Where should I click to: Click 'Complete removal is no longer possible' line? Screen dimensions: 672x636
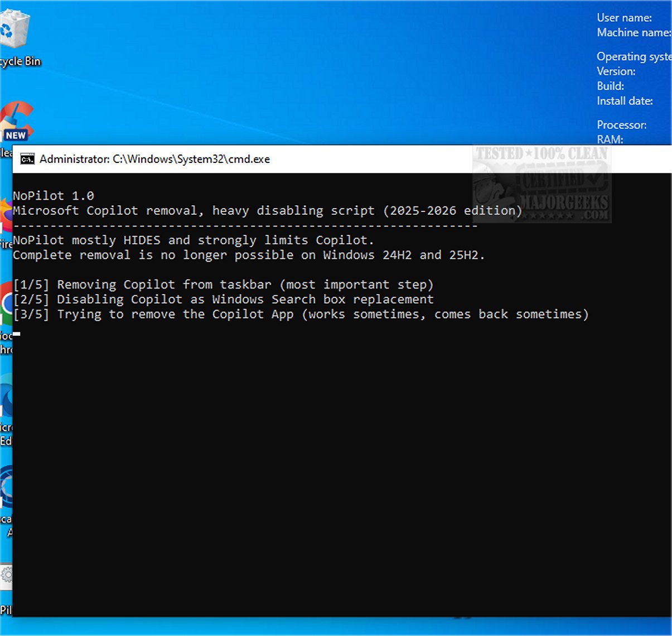tap(249, 255)
